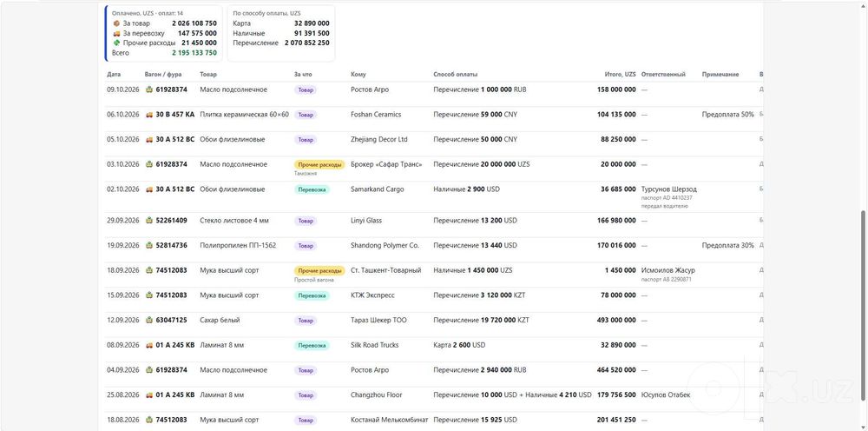Click the wagon icon in the 09.10.2026 row
868x431 pixels.
coord(149,90)
